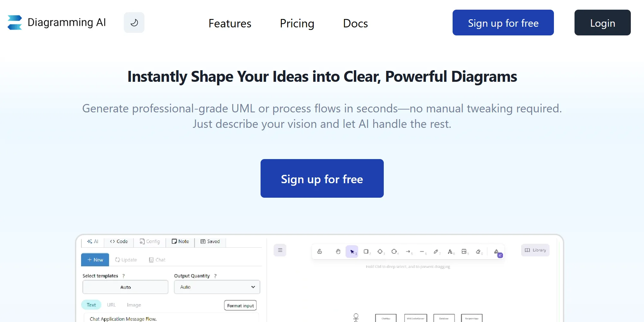644x322 pixels.
Task: Click the help icon next to Output Quantity
Action: click(x=215, y=276)
